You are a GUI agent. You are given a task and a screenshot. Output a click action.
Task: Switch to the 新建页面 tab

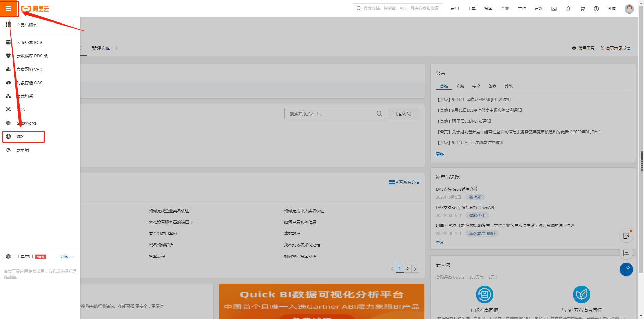coord(101,48)
